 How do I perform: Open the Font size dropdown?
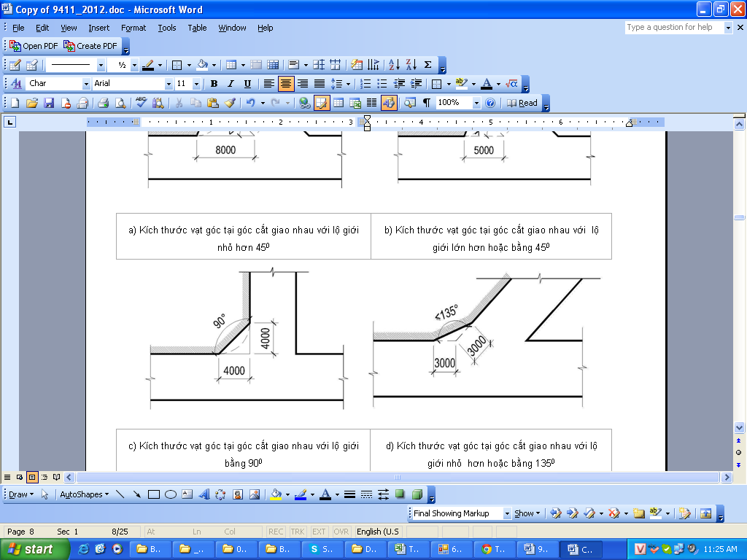196,84
